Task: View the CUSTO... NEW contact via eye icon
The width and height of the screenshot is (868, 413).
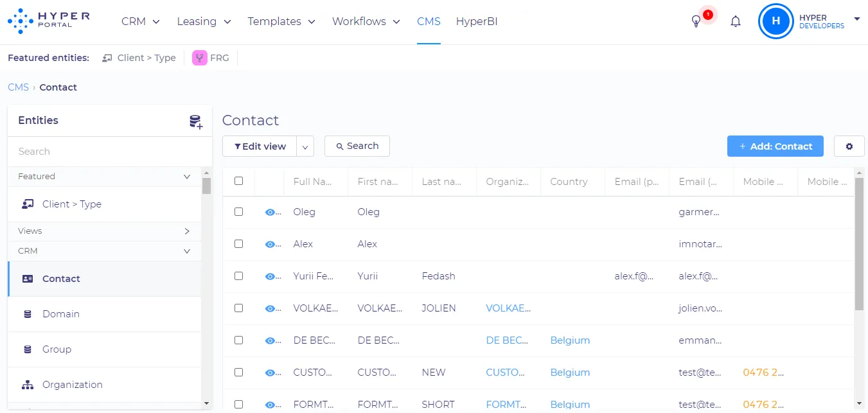Action: point(270,373)
